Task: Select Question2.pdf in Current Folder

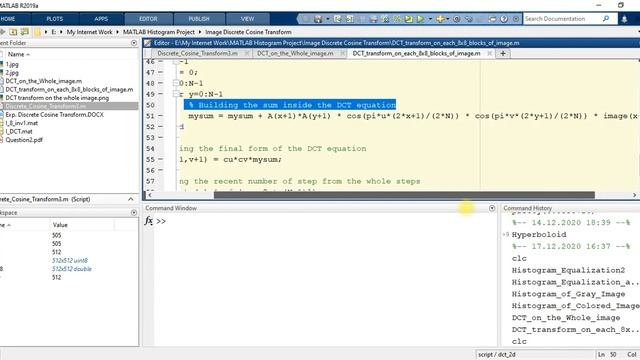Action: pyautogui.click(x=24, y=140)
